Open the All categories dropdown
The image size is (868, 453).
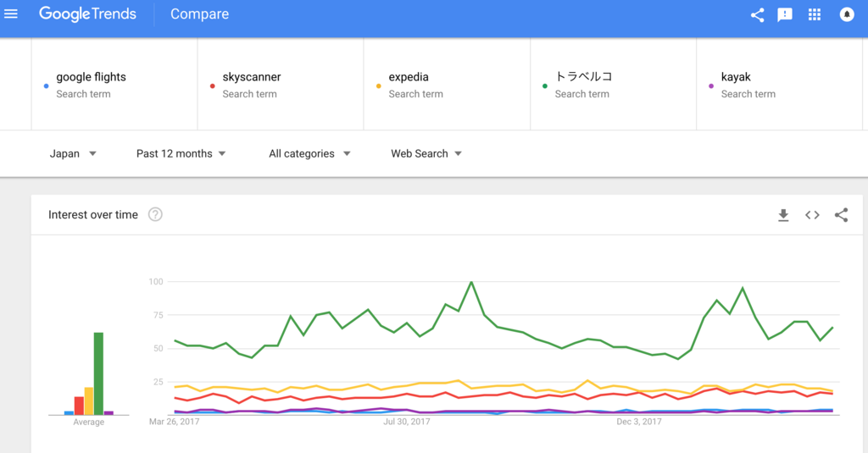pyautogui.click(x=309, y=154)
